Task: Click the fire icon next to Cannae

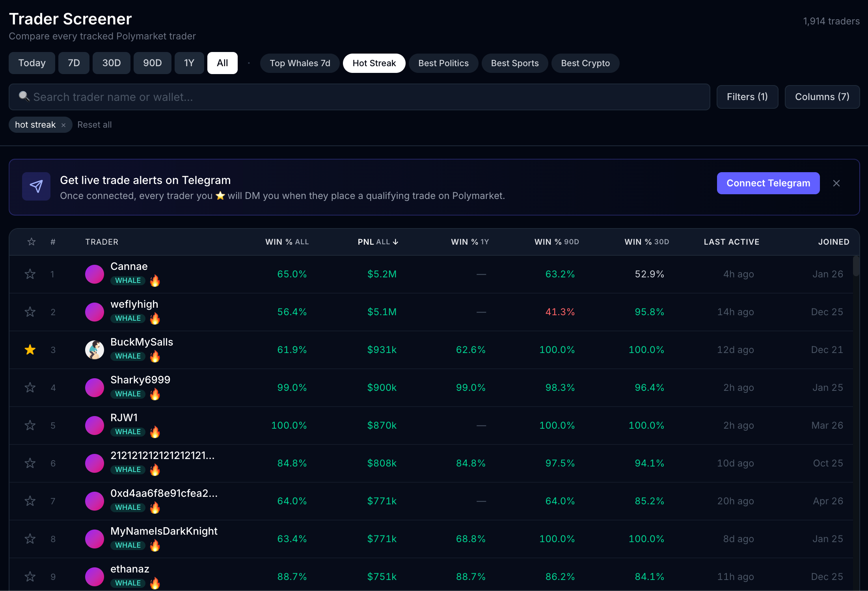Action: point(155,281)
